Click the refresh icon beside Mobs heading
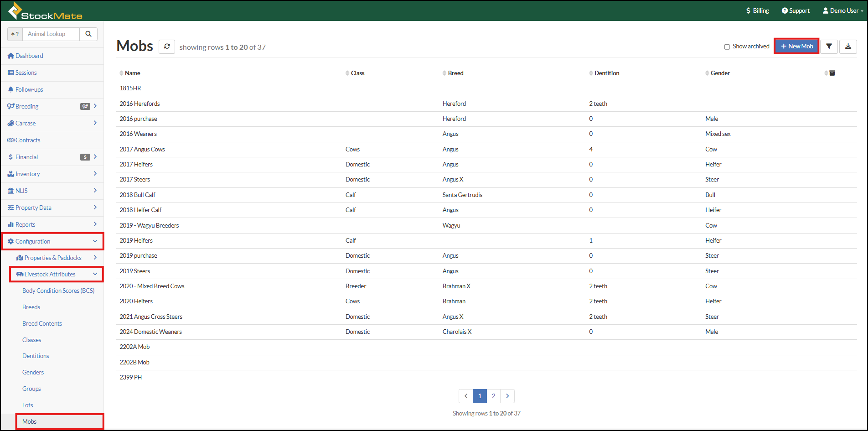This screenshot has height=431, width=868. [x=167, y=47]
